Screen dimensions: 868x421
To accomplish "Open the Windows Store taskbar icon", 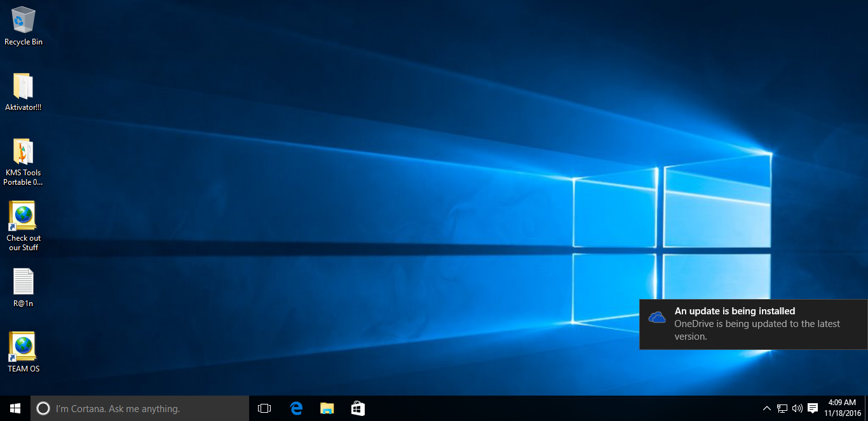I will point(358,408).
